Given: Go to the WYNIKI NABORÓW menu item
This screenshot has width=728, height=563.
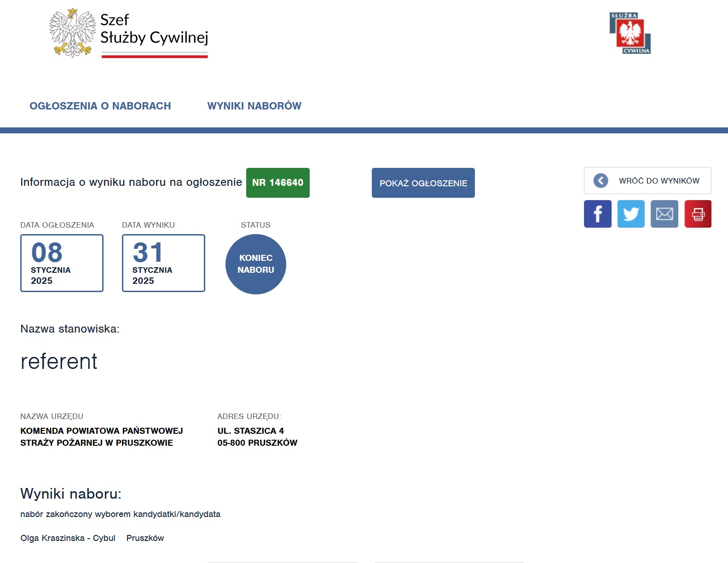Looking at the screenshot, I should coord(254,106).
